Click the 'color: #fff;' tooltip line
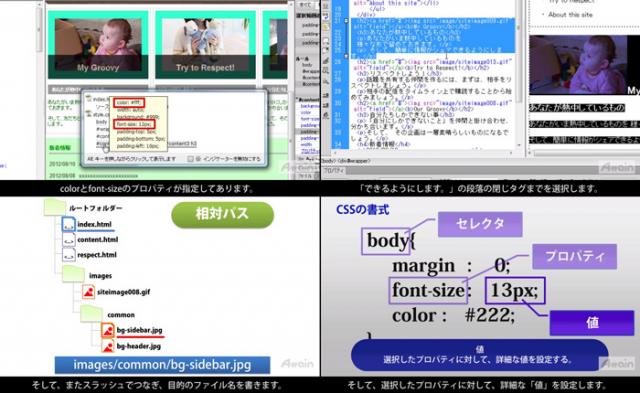640x393 pixels. 129,102
